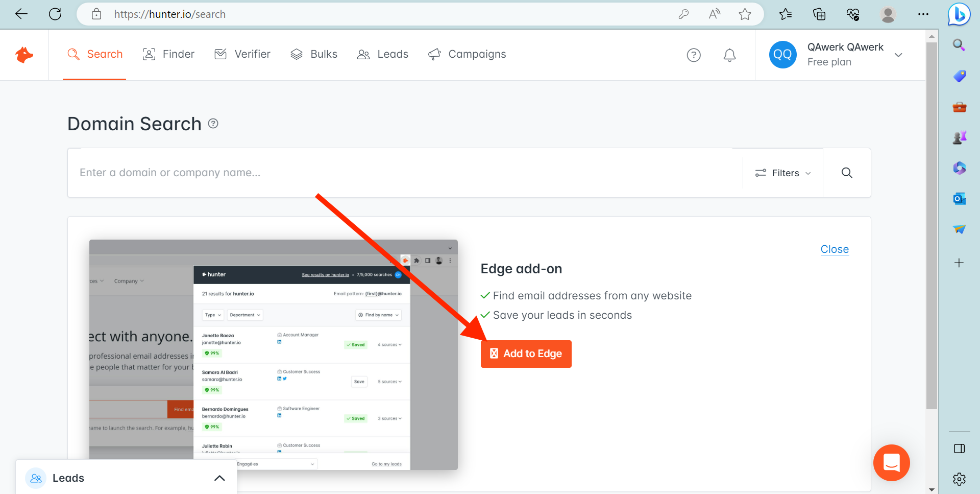Add a sidebar app with plus icon

pyautogui.click(x=959, y=263)
